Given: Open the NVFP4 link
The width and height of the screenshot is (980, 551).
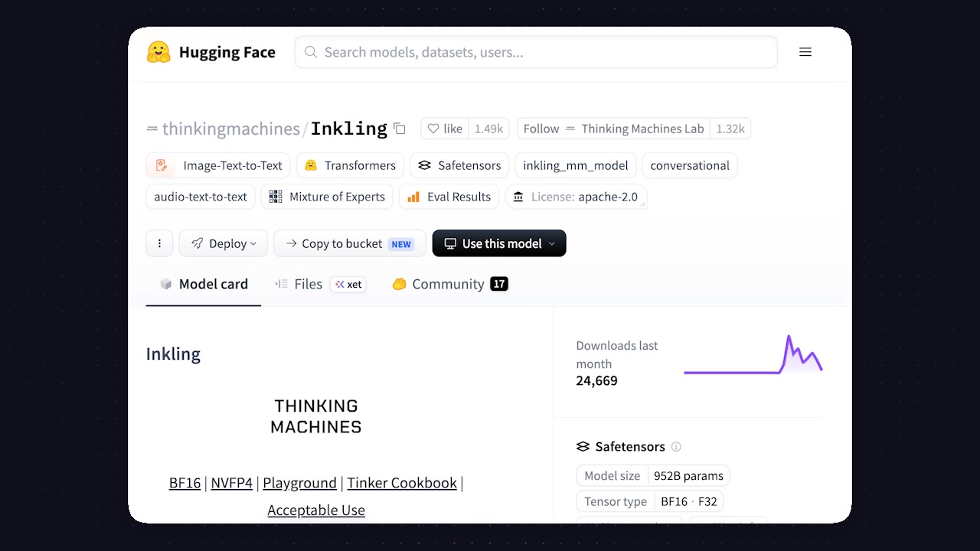Looking at the screenshot, I should (x=231, y=483).
